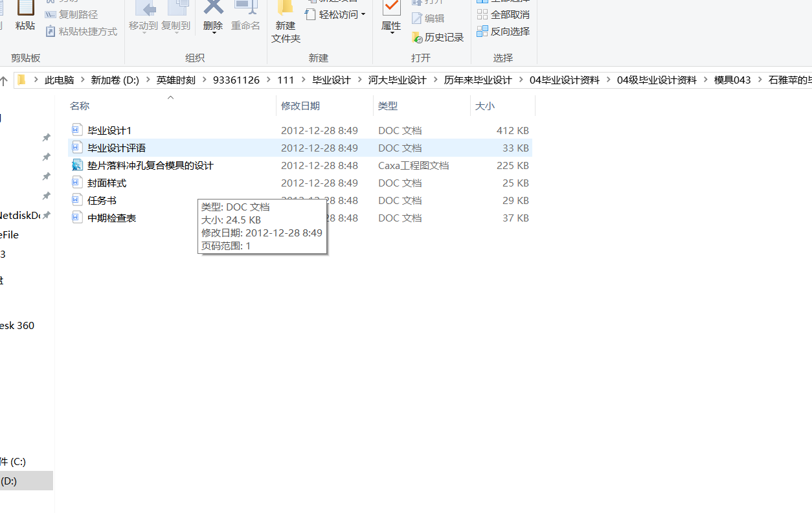812x513 pixels.
Task: Go to 04毕业设计资料 in the breadcrumb
Action: coord(565,80)
